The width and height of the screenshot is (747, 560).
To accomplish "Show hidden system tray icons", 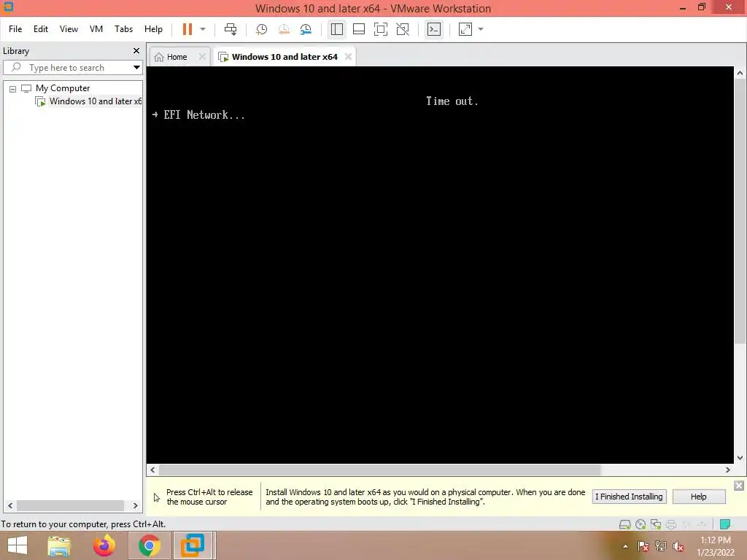I will pyautogui.click(x=625, y=546).
